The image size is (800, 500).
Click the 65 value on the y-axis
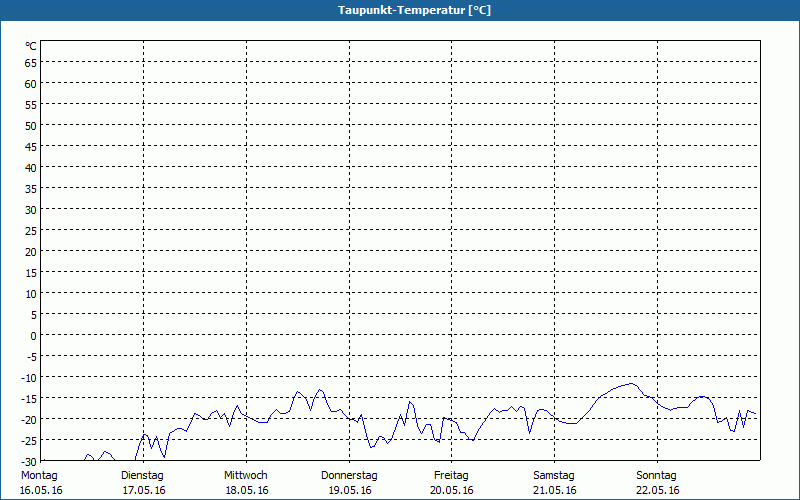[x=31, y=63]
